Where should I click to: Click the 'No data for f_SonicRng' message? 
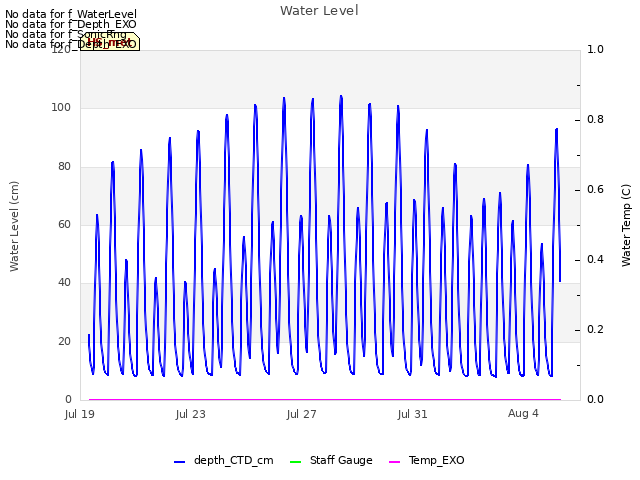(66, 34)
